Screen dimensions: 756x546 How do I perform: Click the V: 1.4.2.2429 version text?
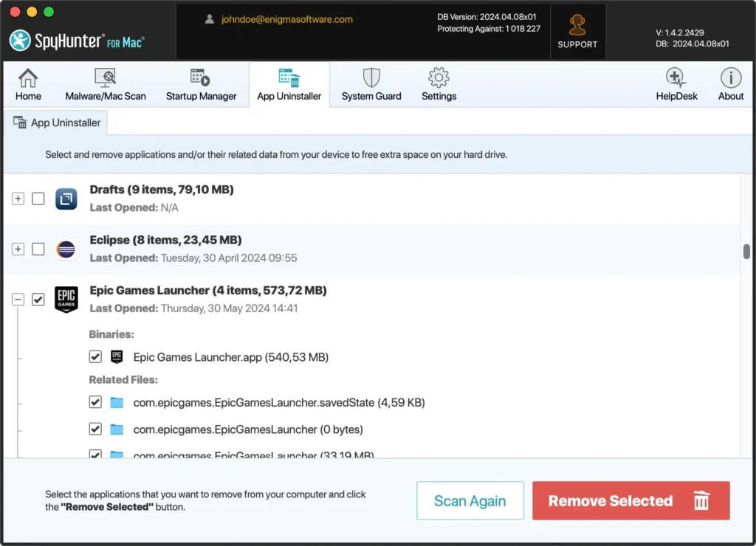pos(679,32)
